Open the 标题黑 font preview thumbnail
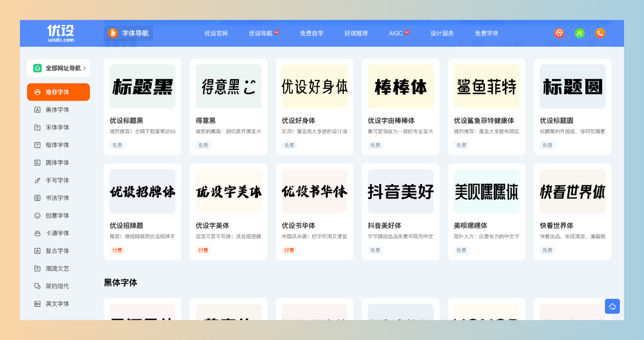 click(143, 86)
